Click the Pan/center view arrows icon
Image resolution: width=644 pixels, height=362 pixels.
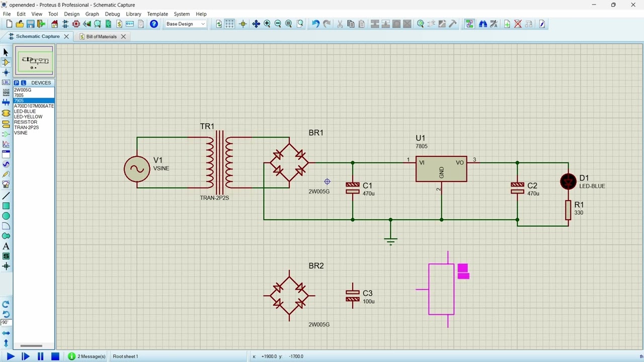tap(256, 24)
